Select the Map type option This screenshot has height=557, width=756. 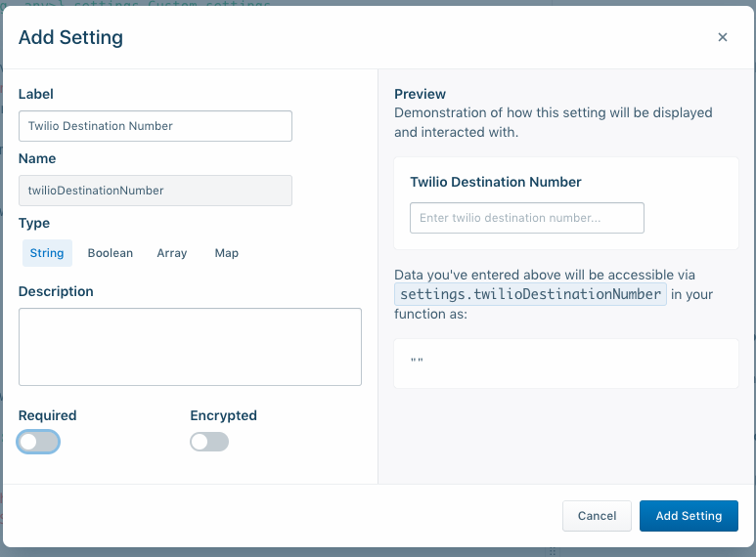click(x=227, y=253)
